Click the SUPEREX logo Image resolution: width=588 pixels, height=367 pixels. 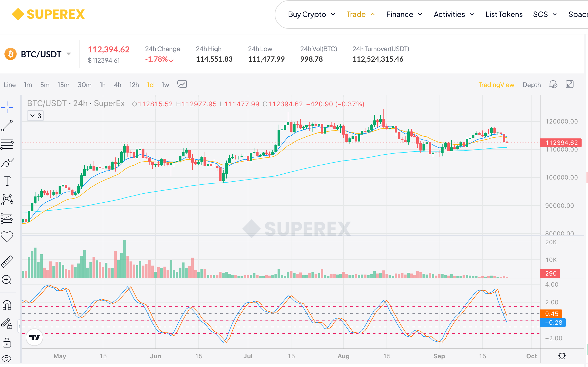48,14
